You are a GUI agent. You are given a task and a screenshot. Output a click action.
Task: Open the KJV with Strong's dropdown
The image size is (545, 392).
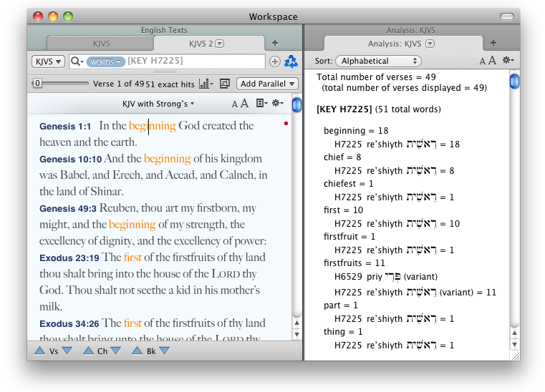pyautogui.click(x=158, y=104)
